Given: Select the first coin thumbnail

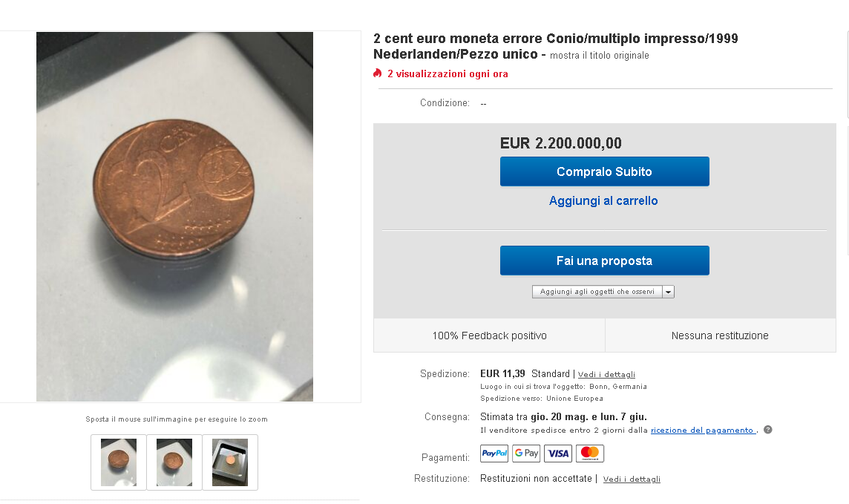Looking at the screenshot, I should [119, 462].
